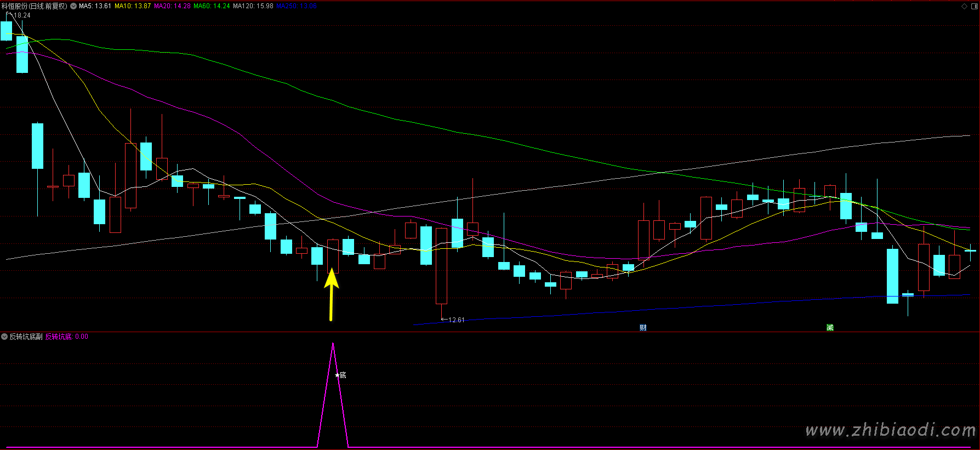Click the 反转抗底: 0.00 value label
The image size is (980, 450).
(66, 337)
